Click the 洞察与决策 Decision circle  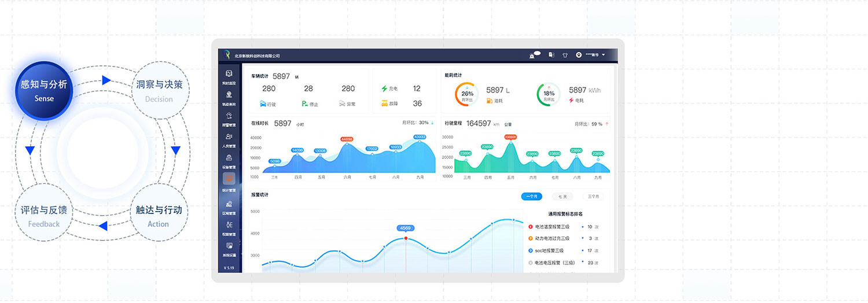tap(159, 90)
